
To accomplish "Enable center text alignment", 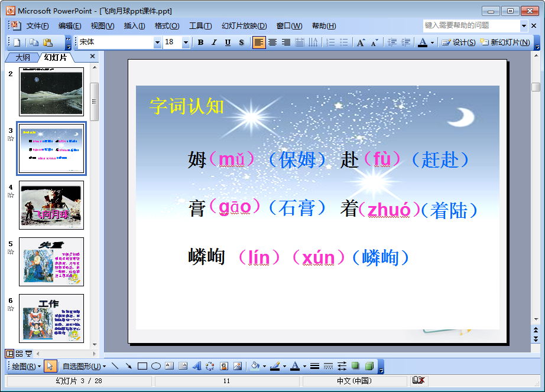I will pos(272,43).
